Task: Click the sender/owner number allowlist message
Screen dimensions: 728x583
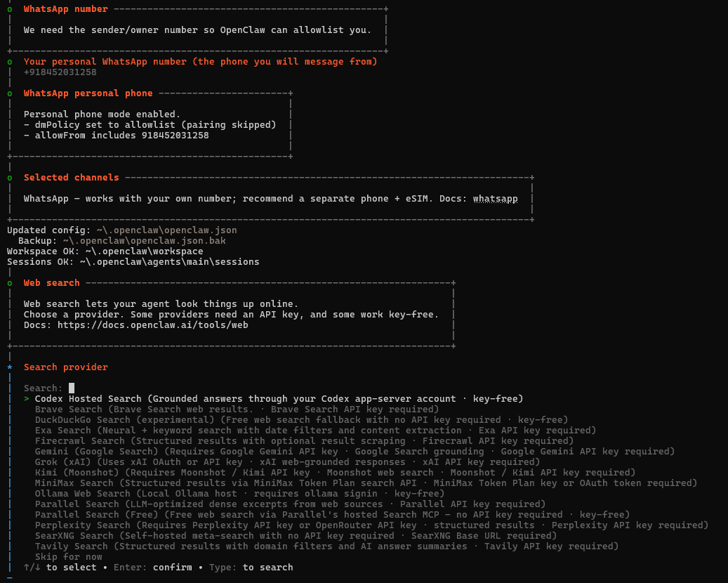Action: coord(198,30)
